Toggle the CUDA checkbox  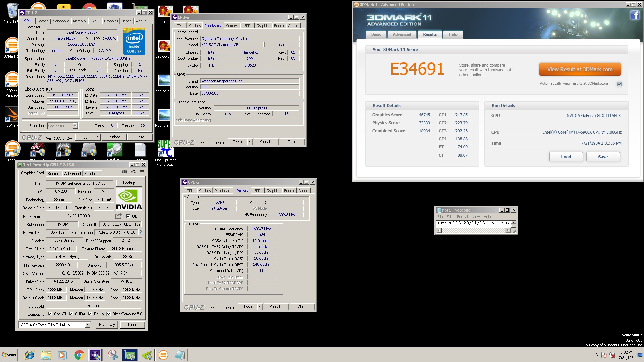click(x=71, y=314)
